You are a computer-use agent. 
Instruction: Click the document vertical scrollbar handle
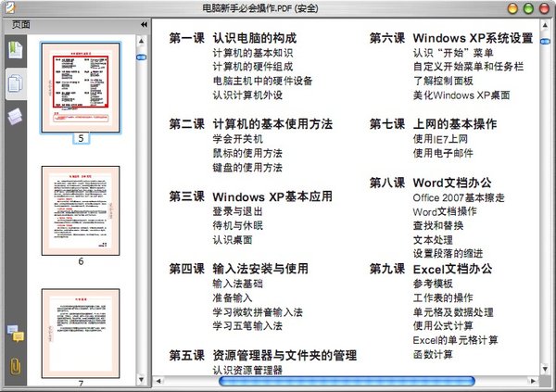point(545,42)
